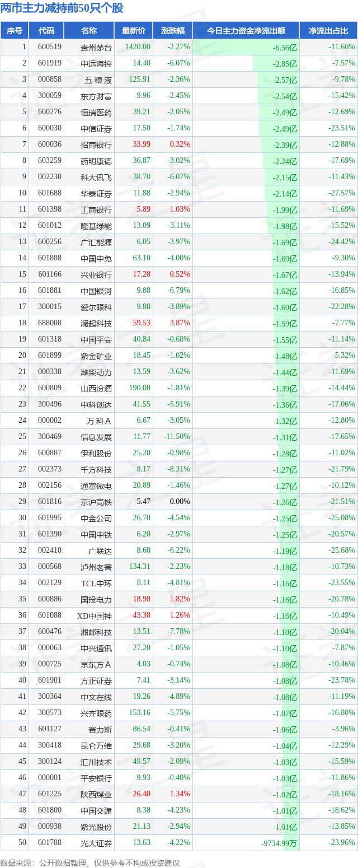Select stock name 中兴通讯

click(x=96, y=648)
